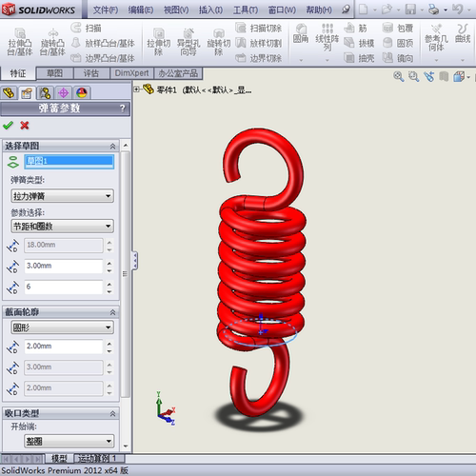The height and width of the screenshot is (476, 476).
Task: Switch to the 办公室产品 tab
Action: [178, 73]
